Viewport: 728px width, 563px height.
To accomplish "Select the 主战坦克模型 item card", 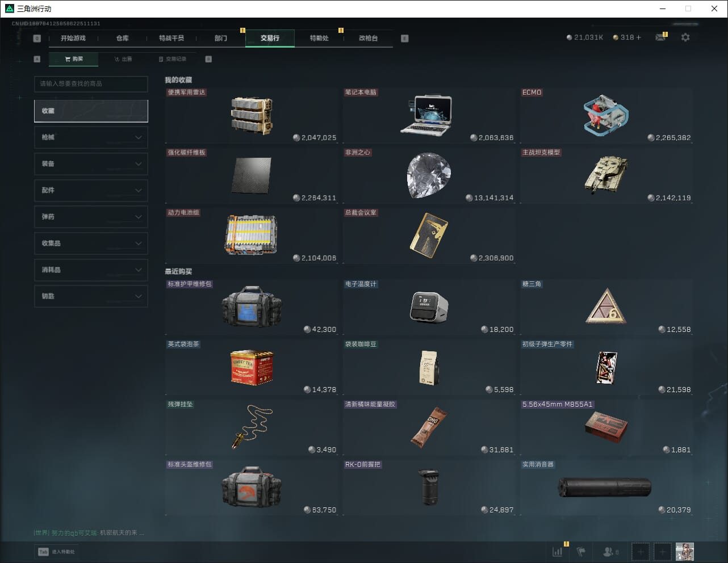I will (606, 175).
